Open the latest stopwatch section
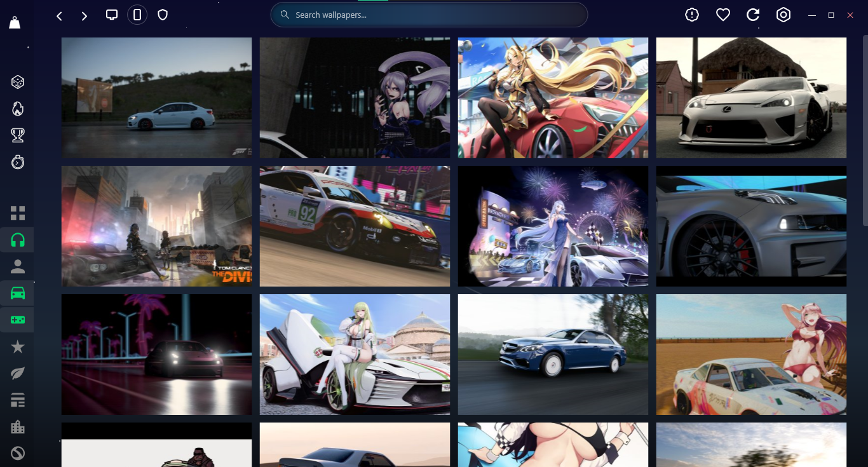The height and width of the screenshot is (467, 868). tap(18, 162)
